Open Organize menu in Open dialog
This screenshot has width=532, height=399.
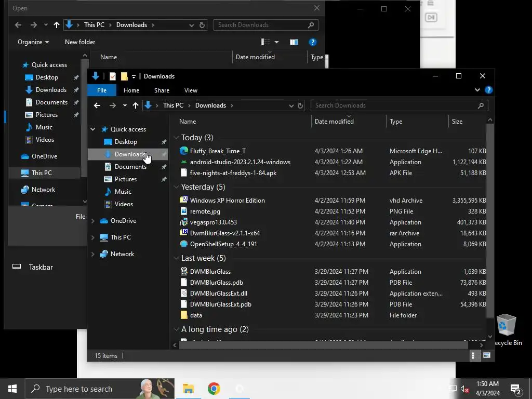point(33,42)
